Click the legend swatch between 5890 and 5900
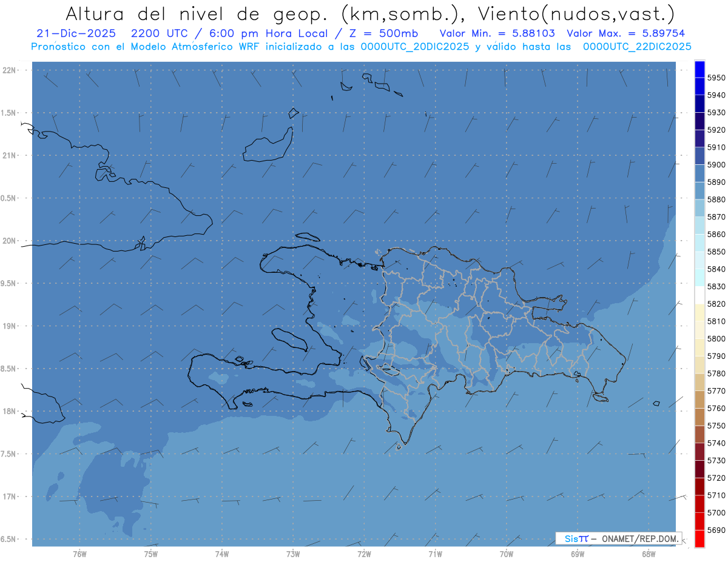The image size is (728, 562). 699,173
